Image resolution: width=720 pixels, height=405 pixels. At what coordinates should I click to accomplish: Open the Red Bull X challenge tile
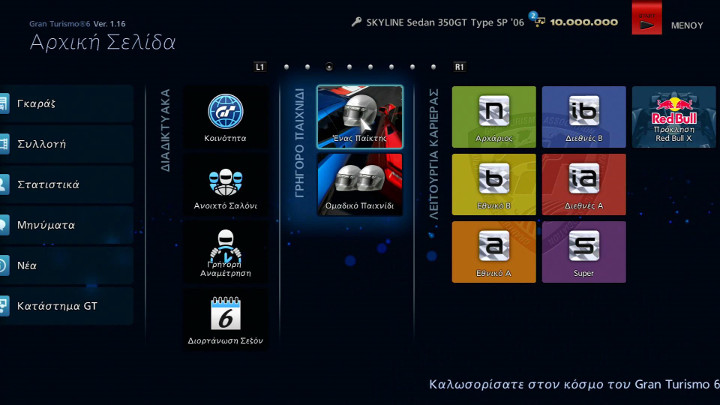(x=673, y=117)
